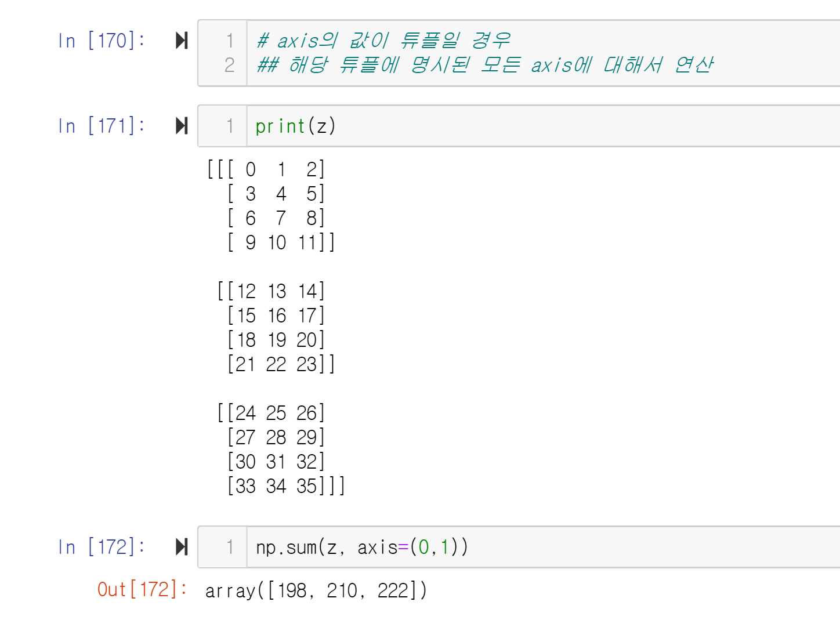
Task: Select the In [172]: prompt label
Action: 102,547
